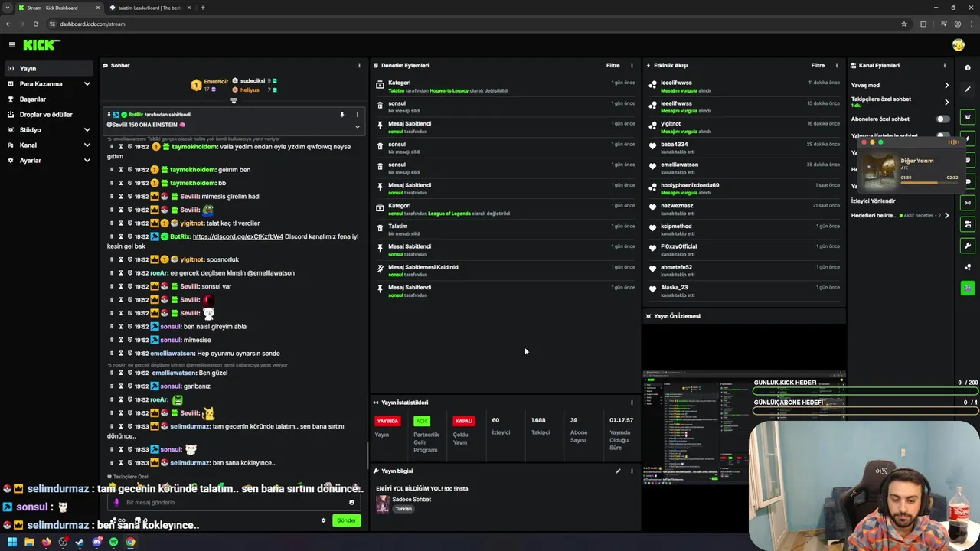Bookmark this page with the star icon
980x551 pixels.
click(904, 24)
